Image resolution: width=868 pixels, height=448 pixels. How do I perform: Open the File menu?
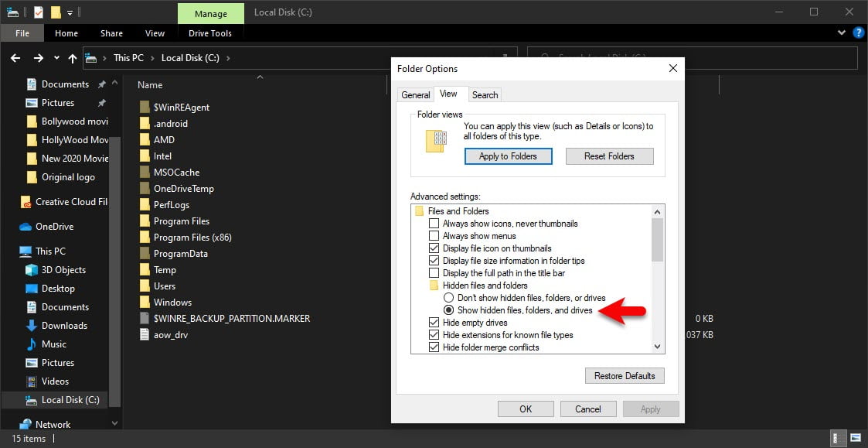pos(22,33)
